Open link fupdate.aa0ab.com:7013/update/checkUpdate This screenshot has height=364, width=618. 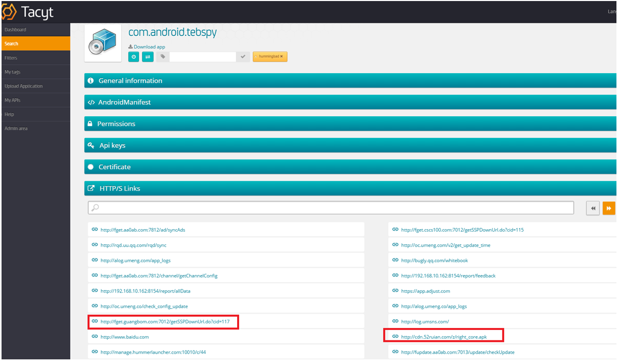pos(458,353)
